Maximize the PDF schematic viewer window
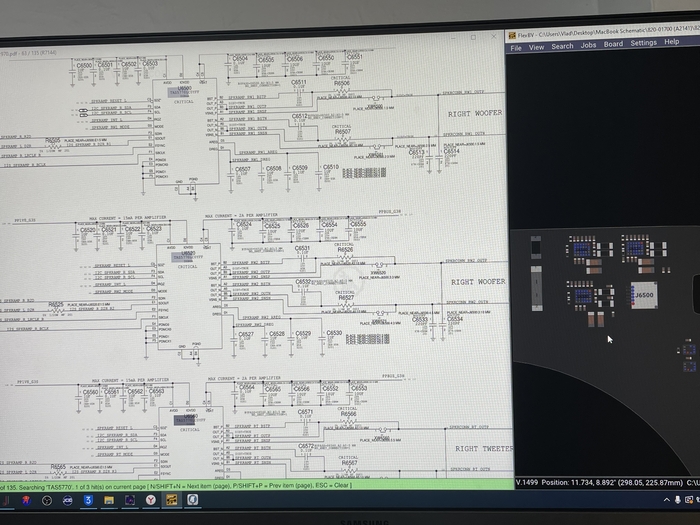 (473, 38)
